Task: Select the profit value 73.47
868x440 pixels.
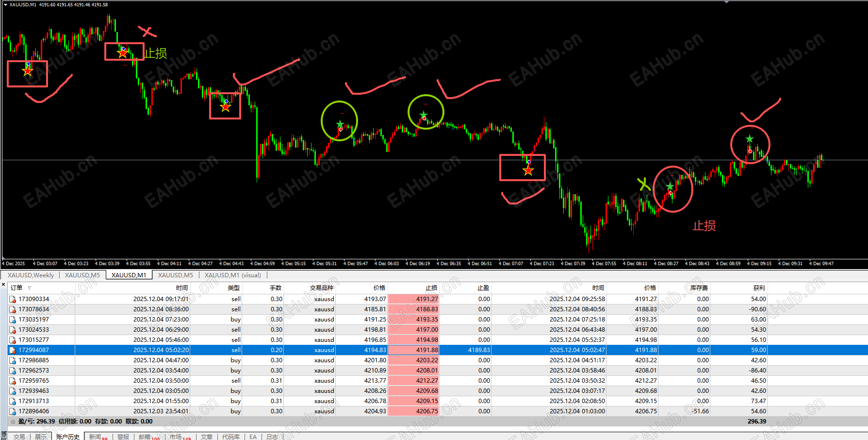Action: (x=758, y=401)
